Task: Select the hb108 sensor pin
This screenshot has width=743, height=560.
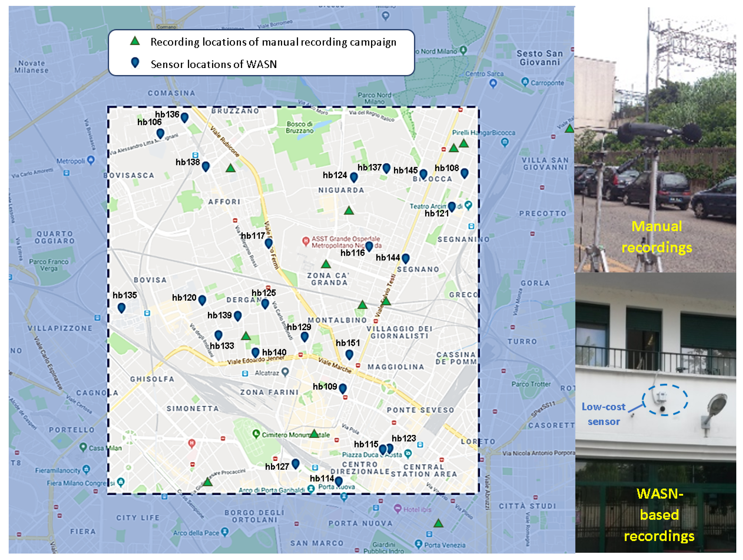Action: tap(464, 173)
